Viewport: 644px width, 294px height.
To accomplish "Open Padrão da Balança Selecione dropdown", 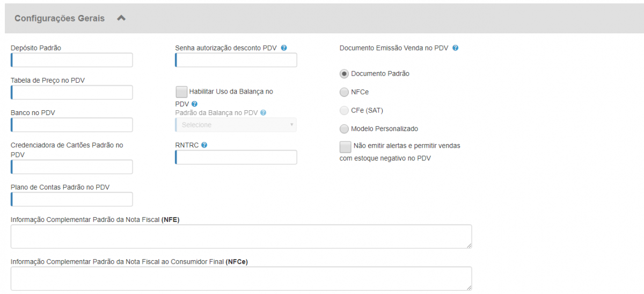I will point(236,125).
